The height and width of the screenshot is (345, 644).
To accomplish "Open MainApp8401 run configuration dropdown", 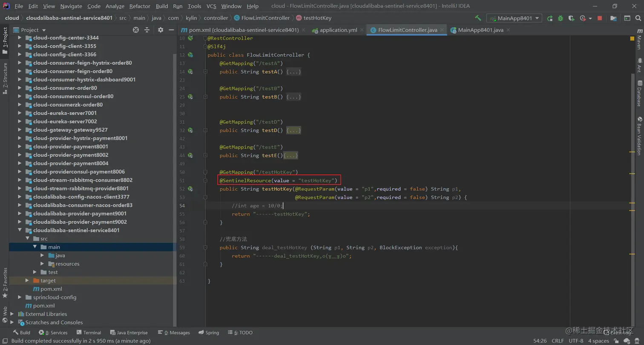I will coord(514,18).
